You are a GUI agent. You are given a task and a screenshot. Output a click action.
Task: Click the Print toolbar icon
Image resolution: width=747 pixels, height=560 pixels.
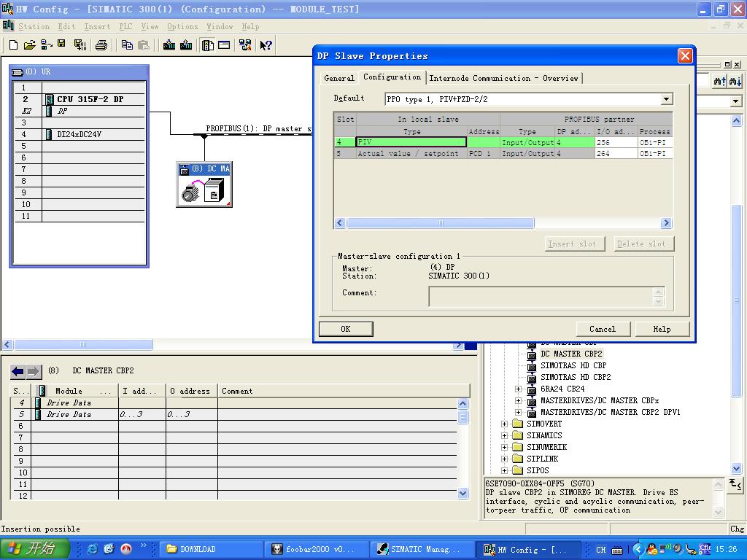click(x=101, y=45)
